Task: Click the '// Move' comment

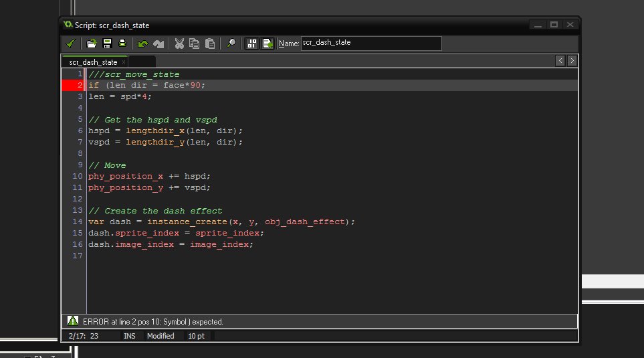Action: point(107,165)
